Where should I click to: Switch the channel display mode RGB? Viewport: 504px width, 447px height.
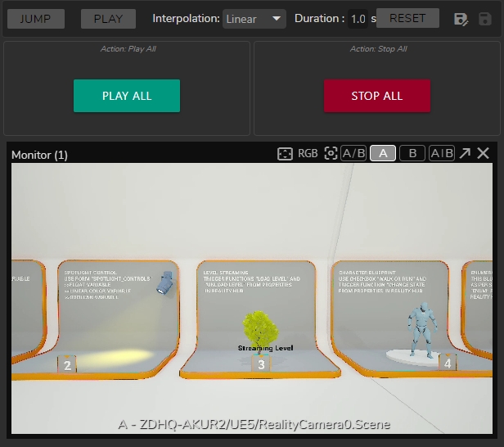[x=308, y=153]
